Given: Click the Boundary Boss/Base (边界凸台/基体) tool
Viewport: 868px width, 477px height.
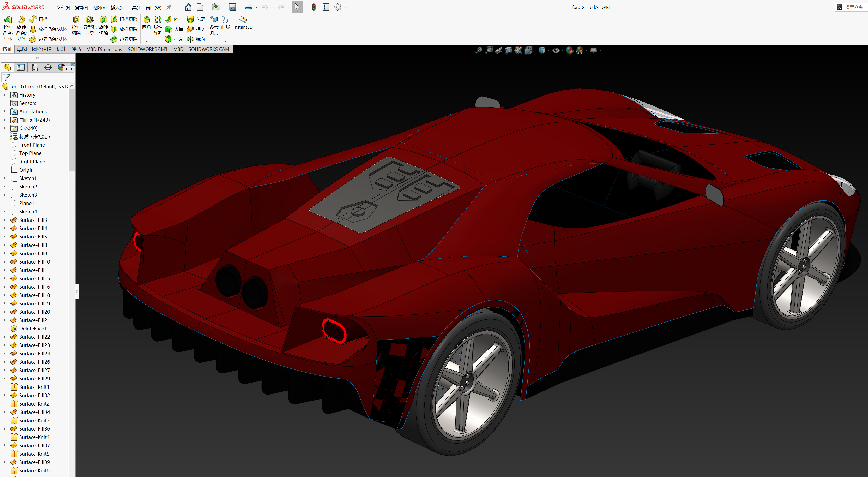Looking at the screenshot, I should [48, 39].
